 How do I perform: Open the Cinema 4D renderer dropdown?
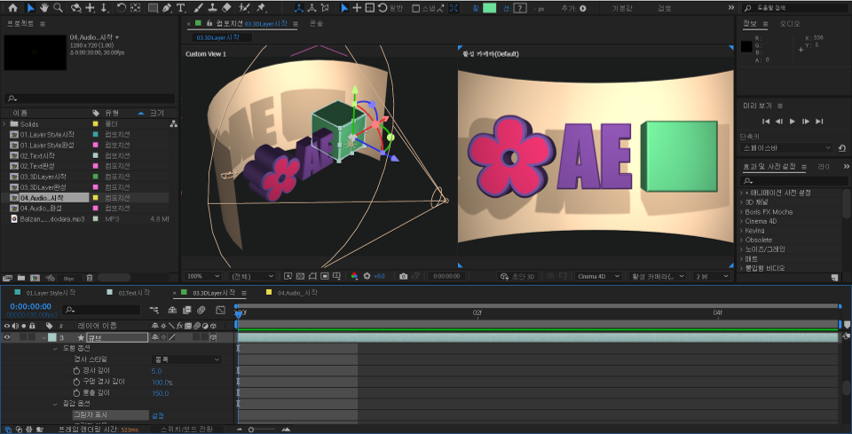pyautogui.click(x=598, y=276)
